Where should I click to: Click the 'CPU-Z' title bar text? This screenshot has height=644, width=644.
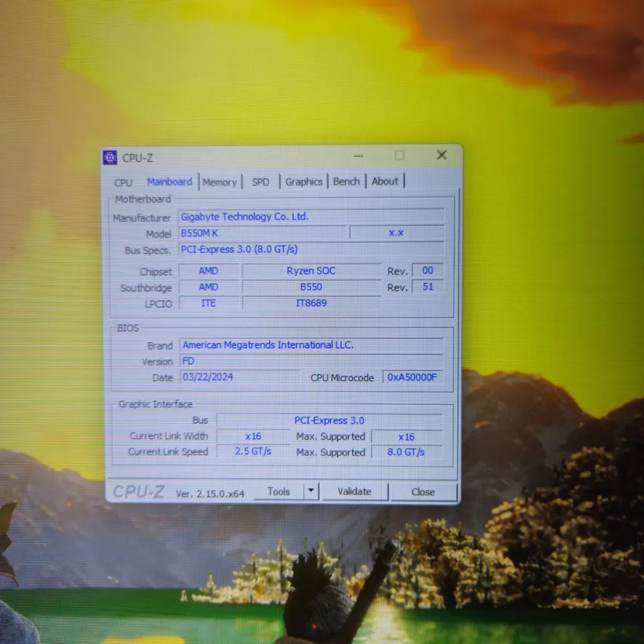pyautogui.click(x=138, y=158)
